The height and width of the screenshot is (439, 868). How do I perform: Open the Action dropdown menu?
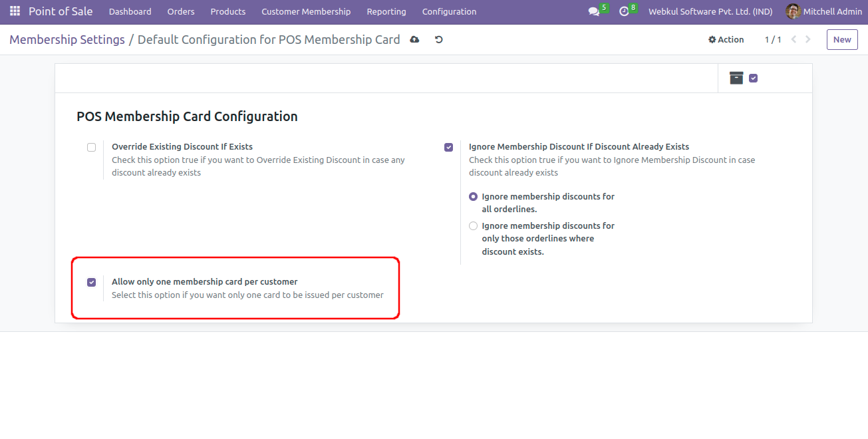(726, 40)
